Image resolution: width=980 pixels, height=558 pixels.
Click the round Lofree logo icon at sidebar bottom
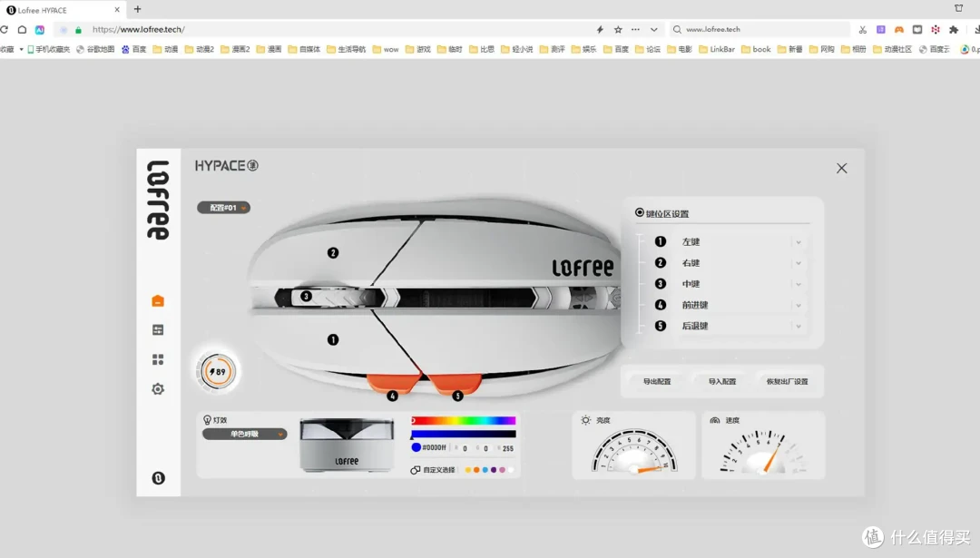tap(158, 478)
